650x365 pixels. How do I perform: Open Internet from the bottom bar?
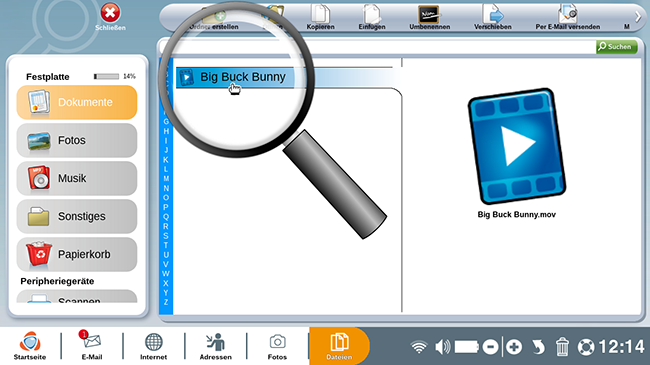(x=153, y=346)
